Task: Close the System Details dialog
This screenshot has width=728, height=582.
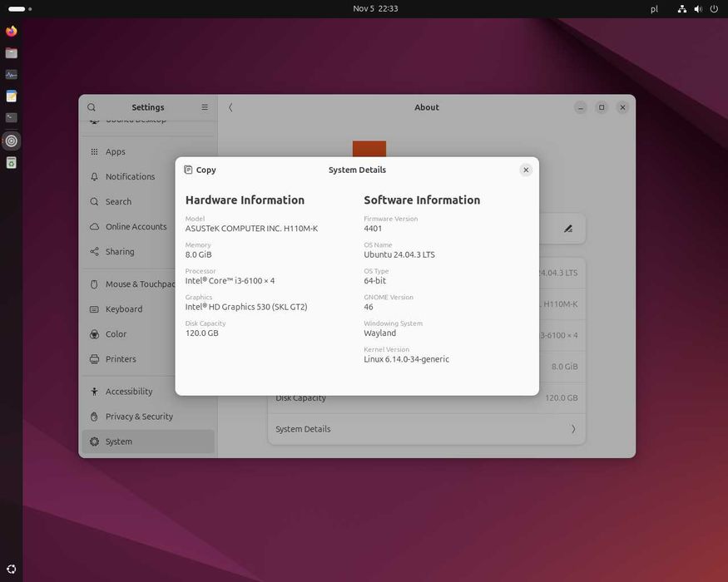Action: [x=526, y=170]
